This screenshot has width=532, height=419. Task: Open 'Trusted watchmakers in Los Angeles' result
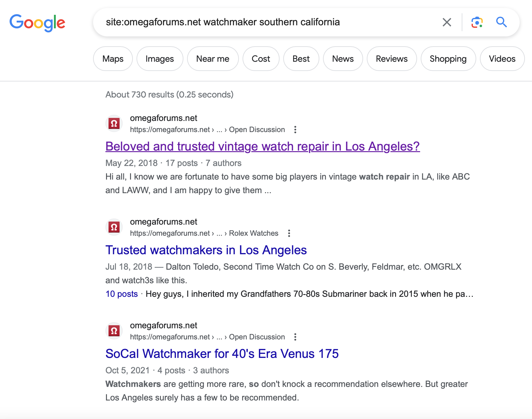point(206,250)
